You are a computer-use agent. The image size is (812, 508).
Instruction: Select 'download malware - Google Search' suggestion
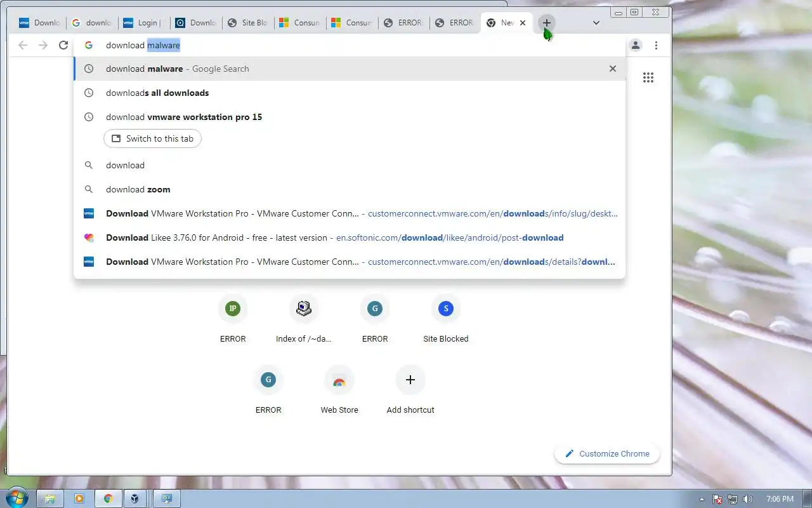coord(350,69)
